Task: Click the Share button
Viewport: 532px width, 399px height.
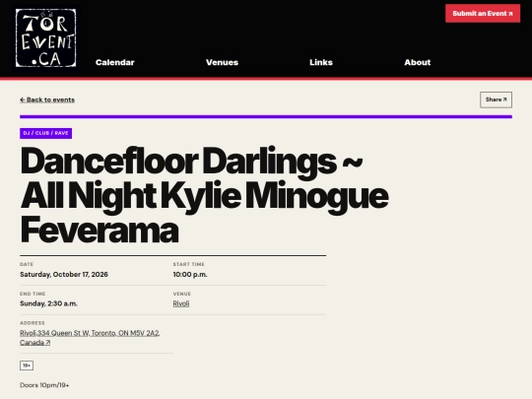Action: pyautogui.click(x=496, y=100)
